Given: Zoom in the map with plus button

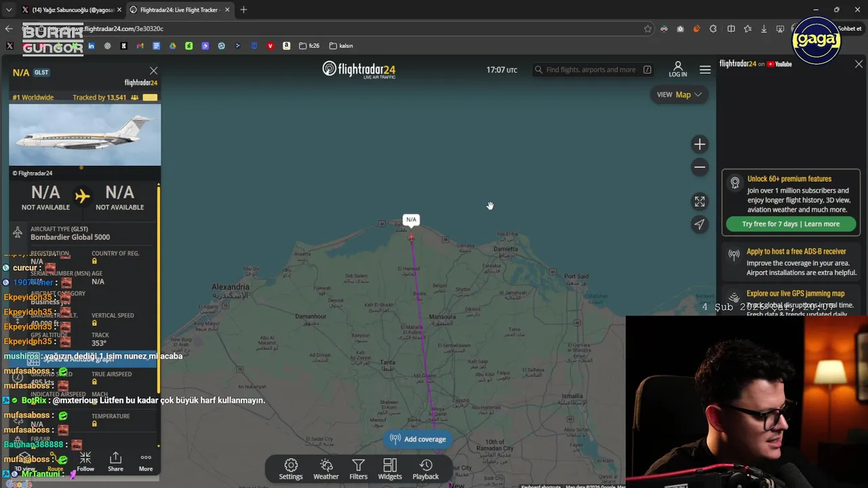Looking at the screenshot, I should [x=700, y=144].
